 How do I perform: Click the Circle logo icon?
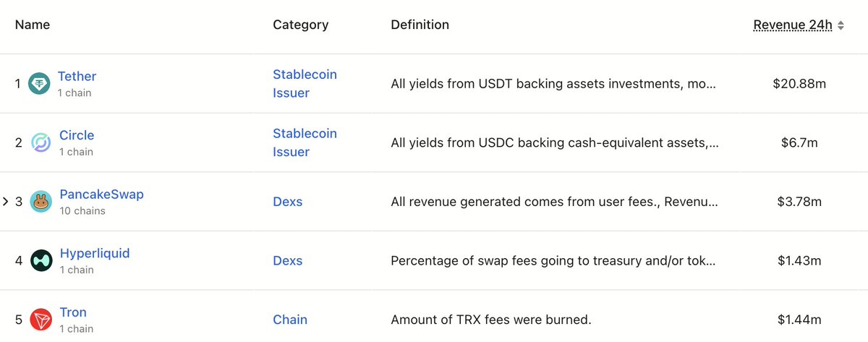tap(41, 143)
